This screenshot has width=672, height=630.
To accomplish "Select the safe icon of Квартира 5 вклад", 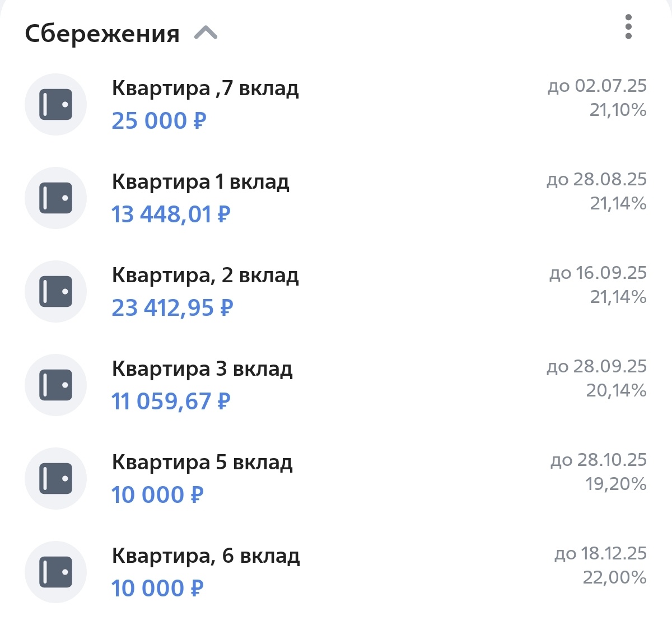I will (x=55, y=478).
